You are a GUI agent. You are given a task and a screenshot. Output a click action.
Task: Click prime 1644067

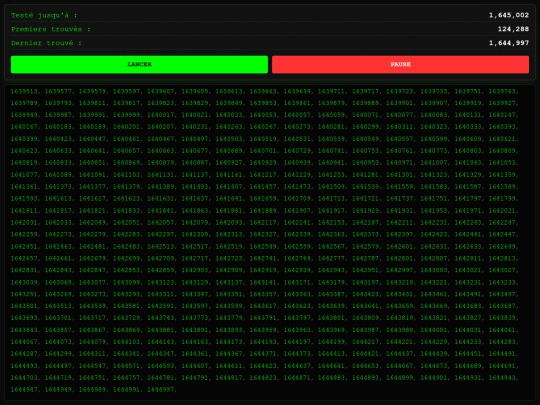(24, 342)
